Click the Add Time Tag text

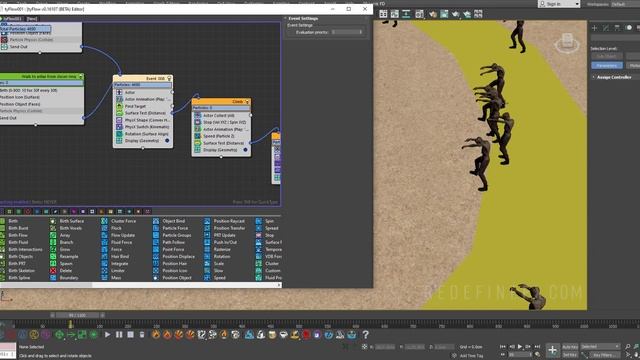471,356
